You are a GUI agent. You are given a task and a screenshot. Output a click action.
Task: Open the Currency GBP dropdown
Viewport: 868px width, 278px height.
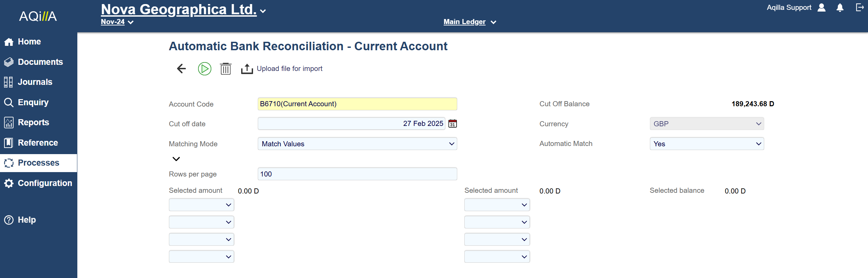click(707, 124)
